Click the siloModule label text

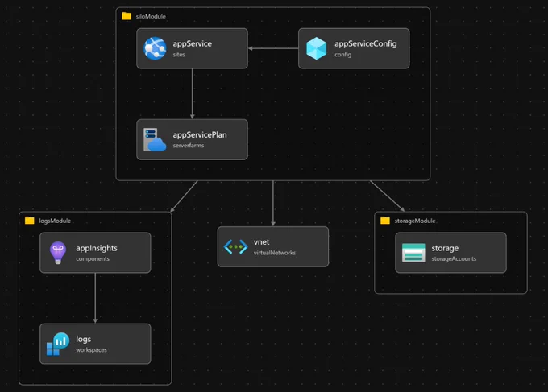[151, 16]
